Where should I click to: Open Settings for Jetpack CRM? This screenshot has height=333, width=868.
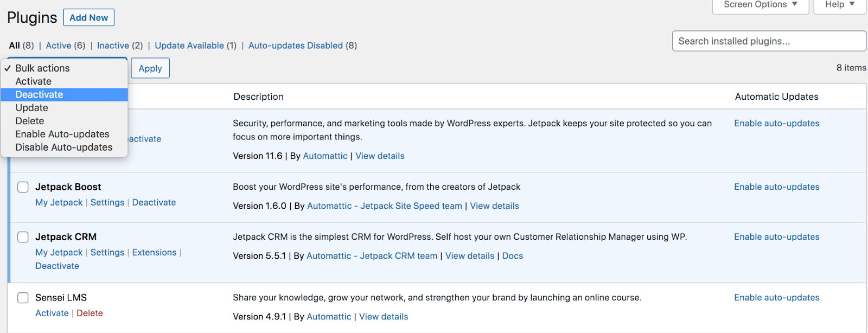tap(107, 252)
